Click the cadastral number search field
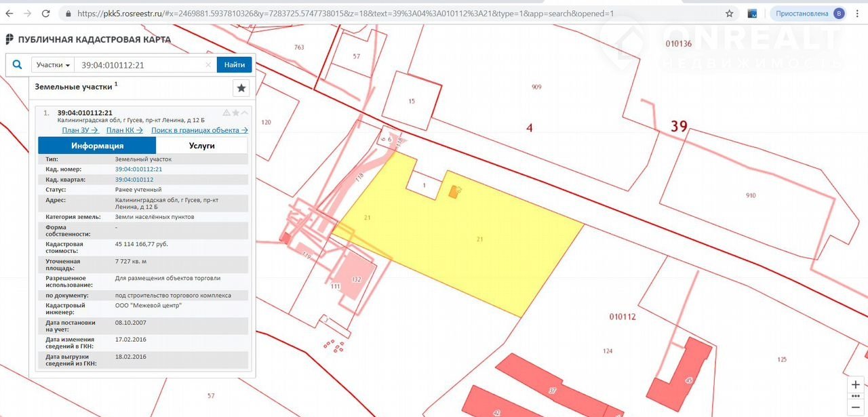The width and height of the screenshot is (868, 417). pyautogui.click(x=139, y=65)
